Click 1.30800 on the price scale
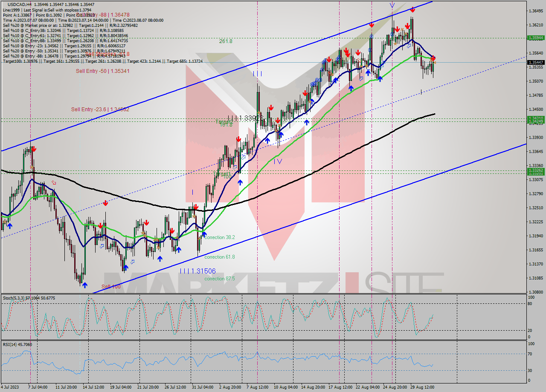546x392 pixels. (x=537, y=292)
